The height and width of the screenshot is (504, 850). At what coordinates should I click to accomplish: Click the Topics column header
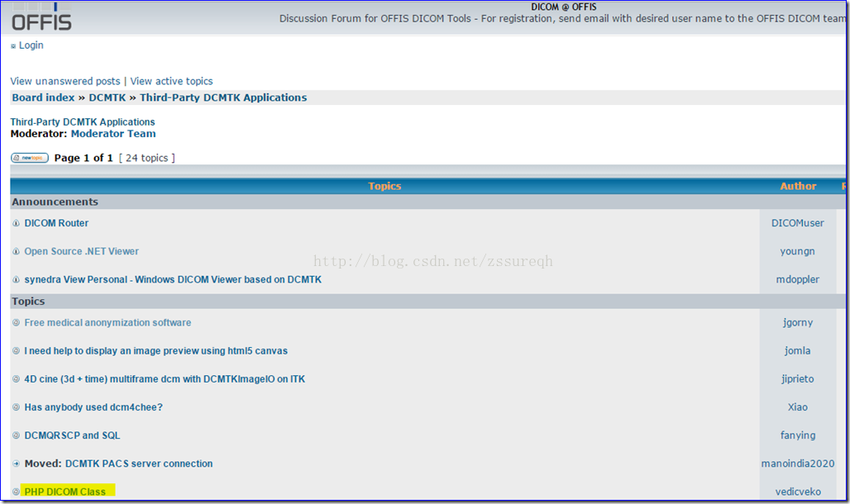click(x=384, y=186)
